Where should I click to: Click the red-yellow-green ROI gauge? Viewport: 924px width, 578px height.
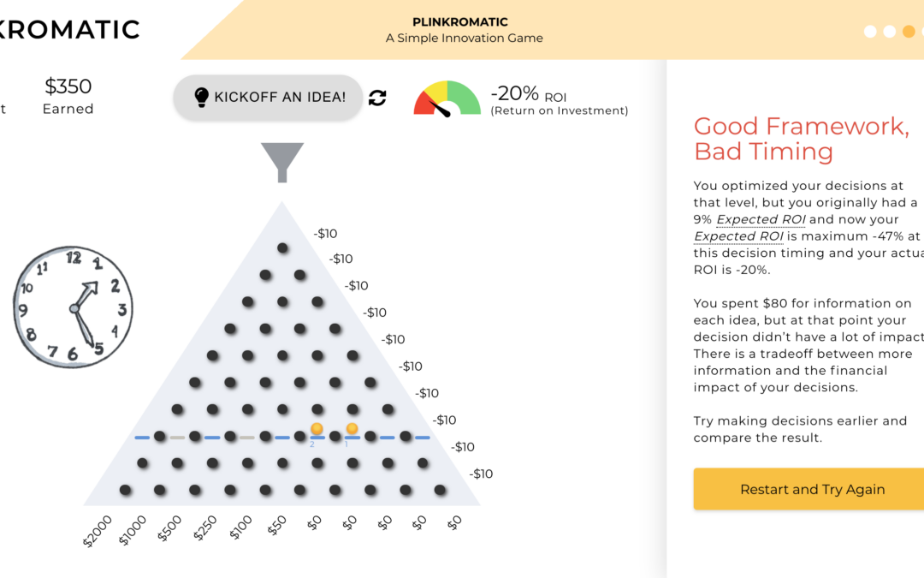click(x=447, y=98)
